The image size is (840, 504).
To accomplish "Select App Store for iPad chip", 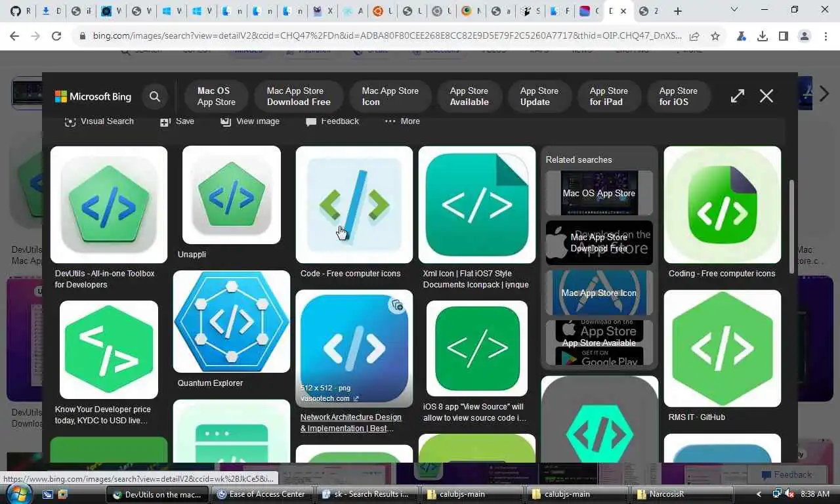I will coord(608,96).
